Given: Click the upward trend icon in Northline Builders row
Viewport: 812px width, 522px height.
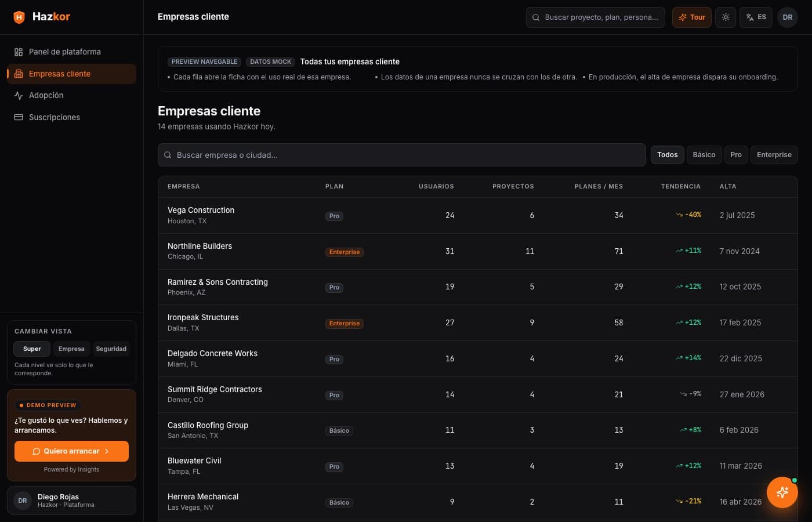Looking at the screenshot, I should 679,251.
